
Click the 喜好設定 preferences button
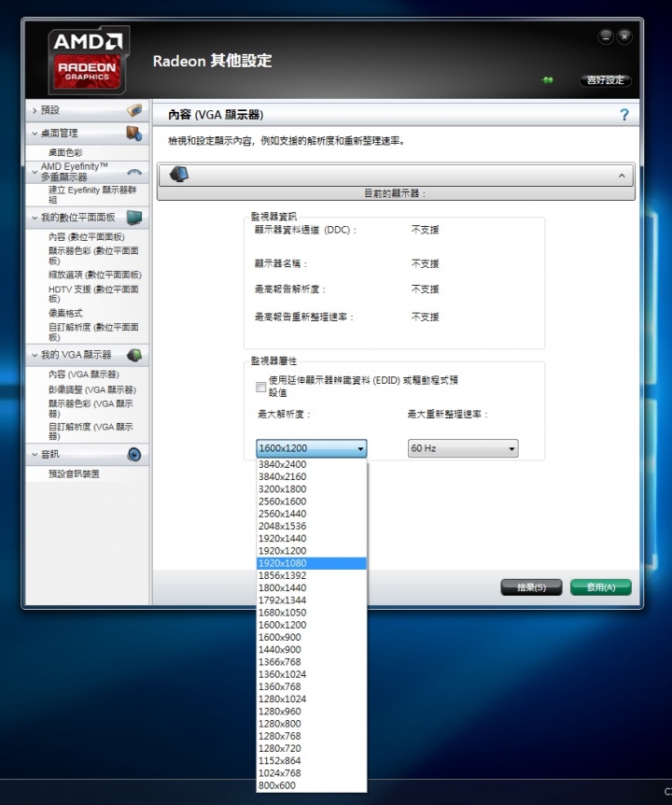606,80
